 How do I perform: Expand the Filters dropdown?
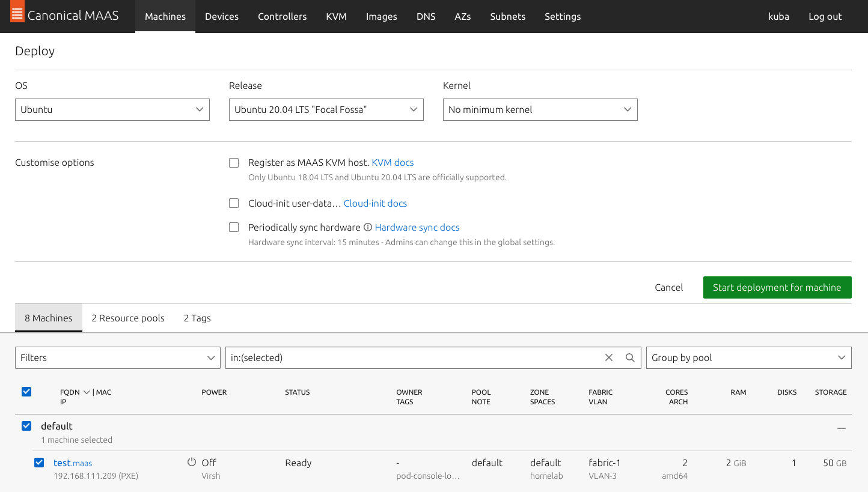point(118,357)
